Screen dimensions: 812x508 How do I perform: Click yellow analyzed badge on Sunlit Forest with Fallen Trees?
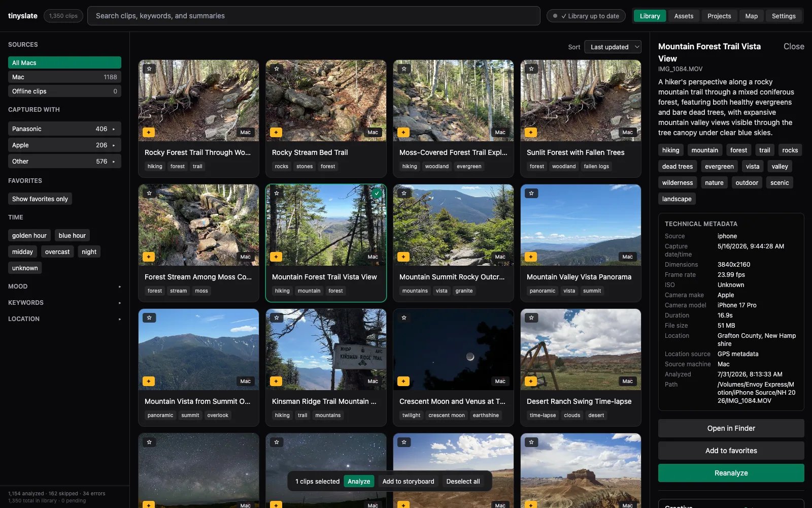click(x=531, y=132)
